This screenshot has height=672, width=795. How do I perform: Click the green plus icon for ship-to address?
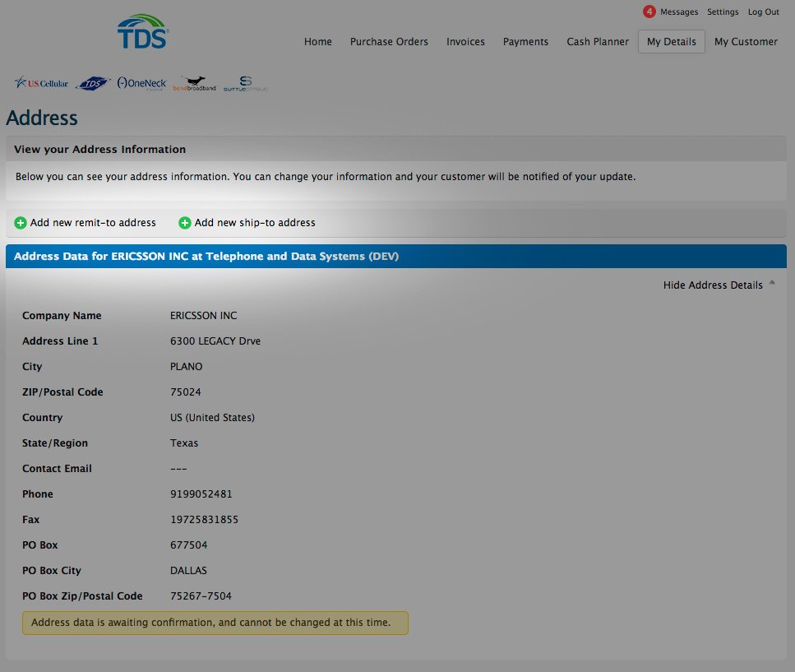[184, 223]
